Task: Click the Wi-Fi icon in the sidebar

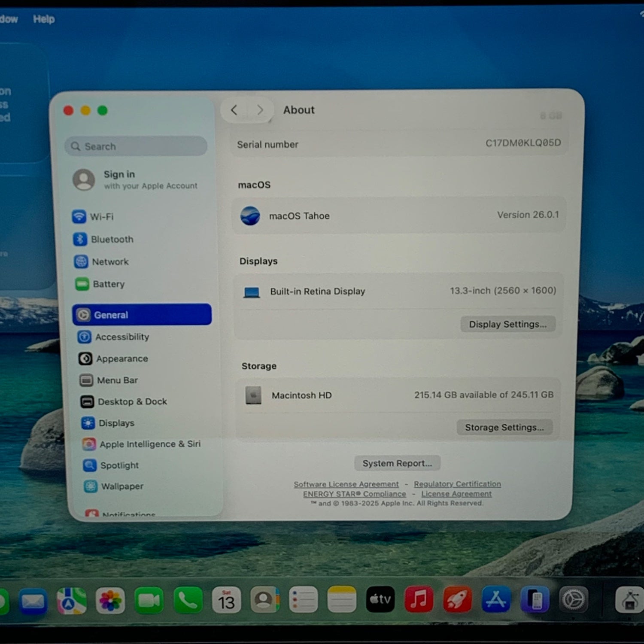Action: (79, 216)
